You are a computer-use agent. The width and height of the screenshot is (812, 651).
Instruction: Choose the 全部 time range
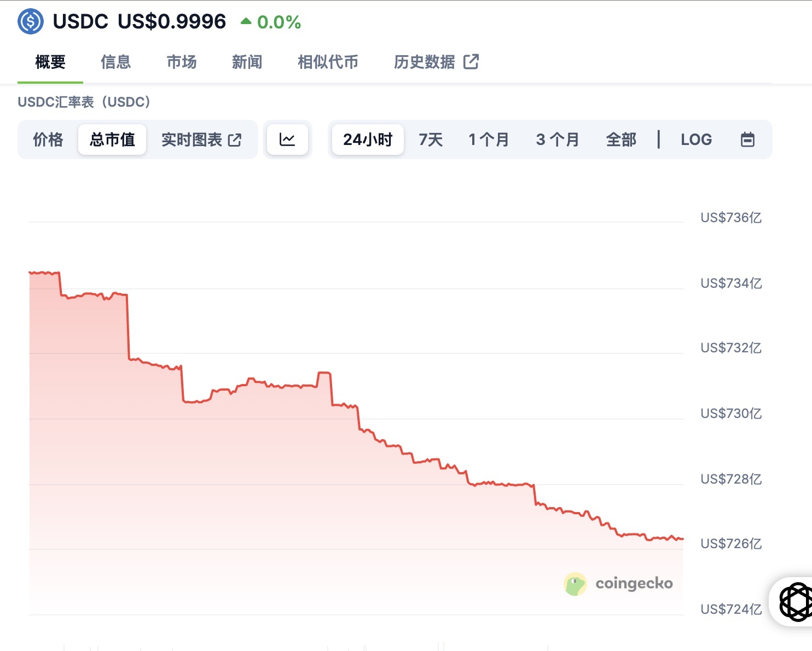pos(620,139)
